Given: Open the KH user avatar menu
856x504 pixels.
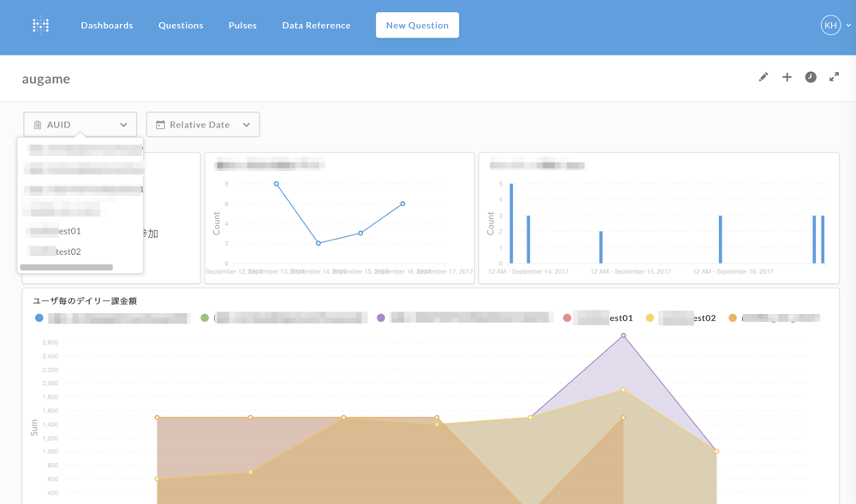Looking at the screenshot, I should (830, 25).
